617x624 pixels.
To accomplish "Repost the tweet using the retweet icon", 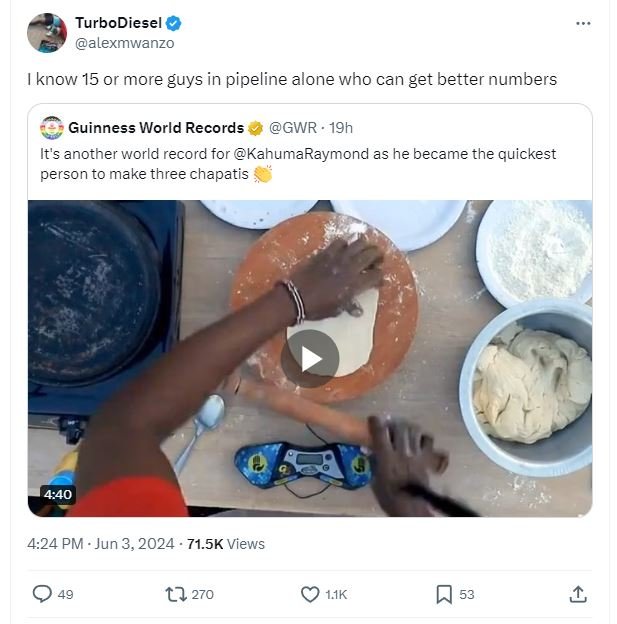I will (176, 594).
